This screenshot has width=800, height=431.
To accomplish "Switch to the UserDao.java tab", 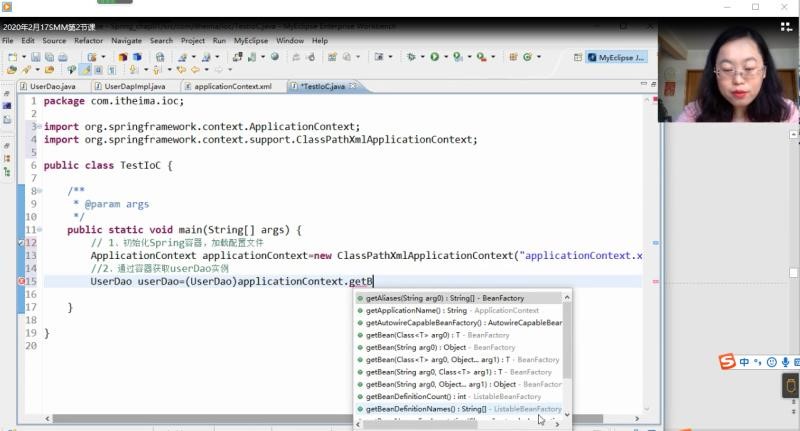I will point(47,86).
